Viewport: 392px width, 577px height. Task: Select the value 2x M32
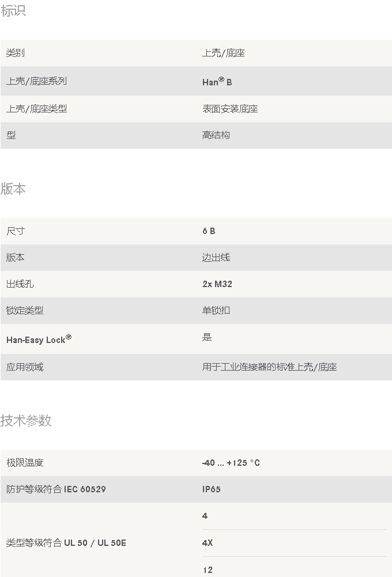pos(217,284)
